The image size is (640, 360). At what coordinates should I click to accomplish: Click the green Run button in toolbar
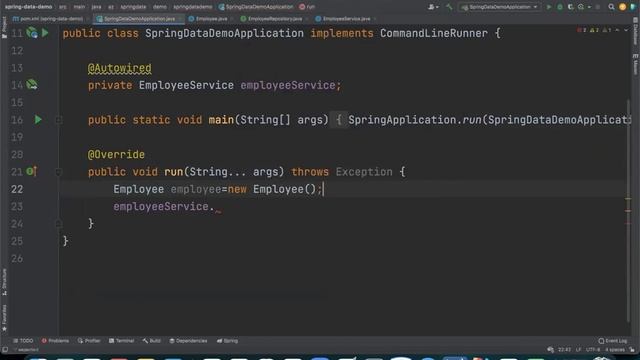(549, 7)
